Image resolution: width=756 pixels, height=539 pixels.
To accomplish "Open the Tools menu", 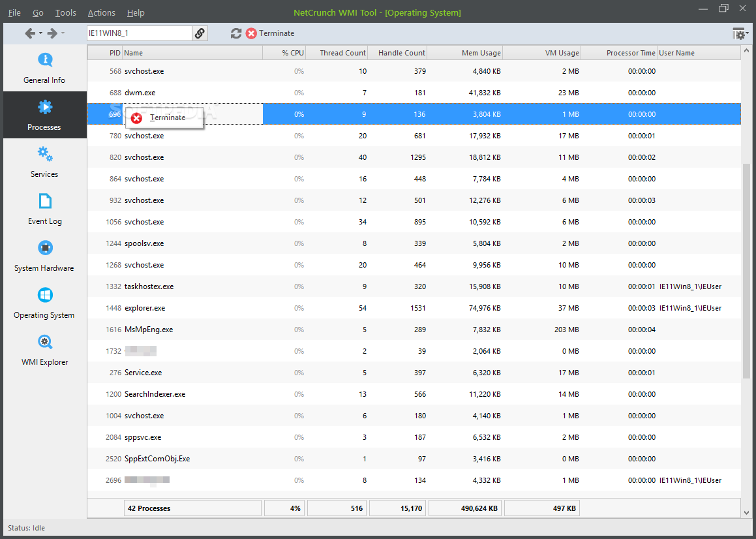I will click(66, 13).
